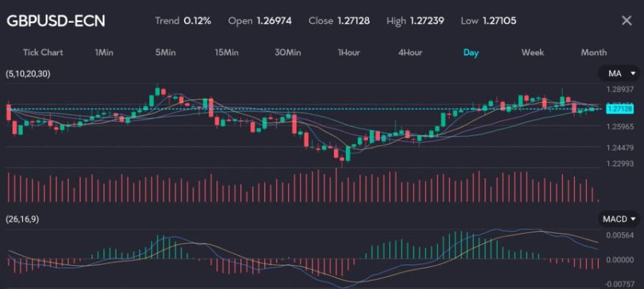Click the GBPUSD-ECN symbol title
The width and height of the screenshot is (644, 289).
tap(56, 21)
